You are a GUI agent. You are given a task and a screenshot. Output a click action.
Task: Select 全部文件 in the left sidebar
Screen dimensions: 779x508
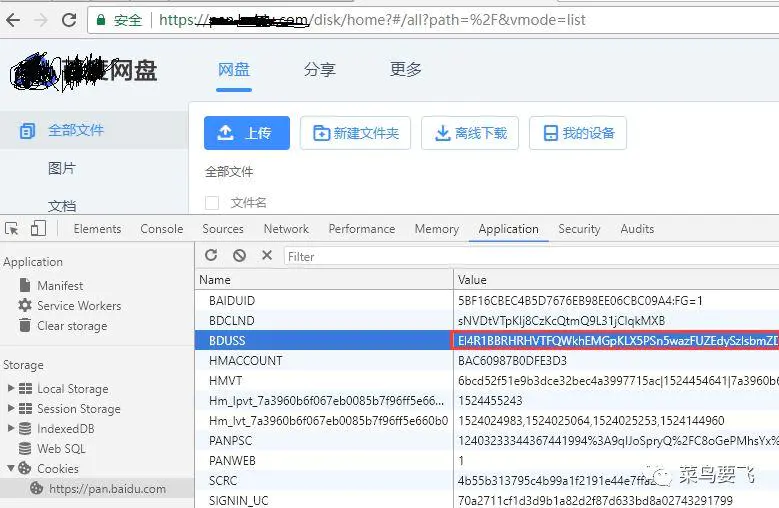point(76,131)
